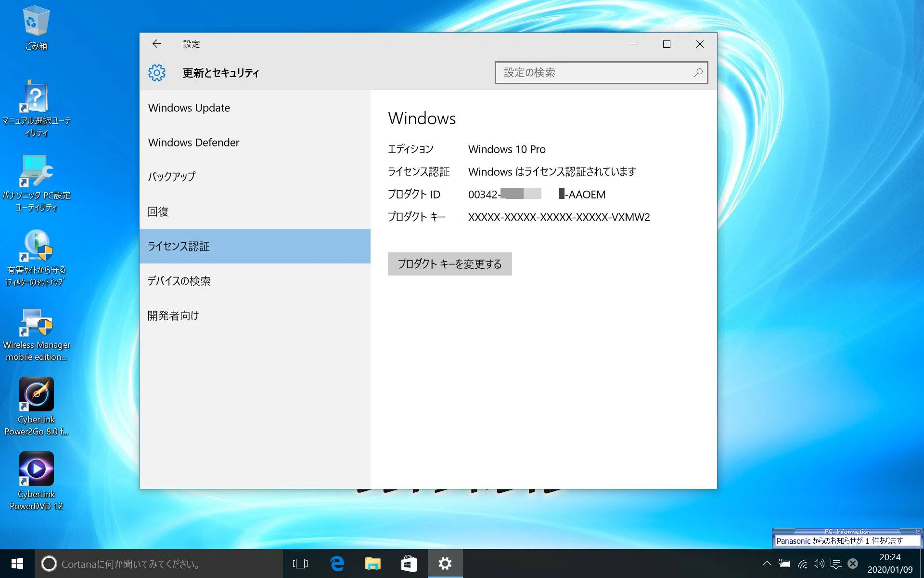Image resolution: width=924 pixels, height=578 pixels.
Task: Select the マニュアル選択ユーティリティ desktop icon
Action: tap(36, 109)
